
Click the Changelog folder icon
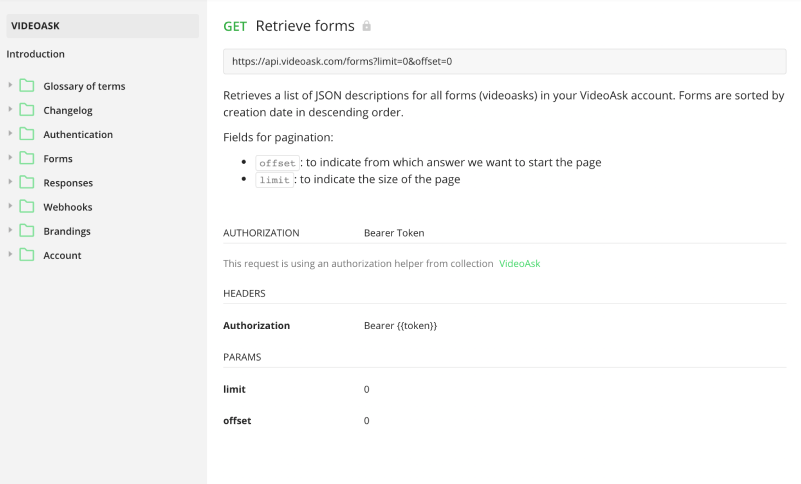point(26,110)
